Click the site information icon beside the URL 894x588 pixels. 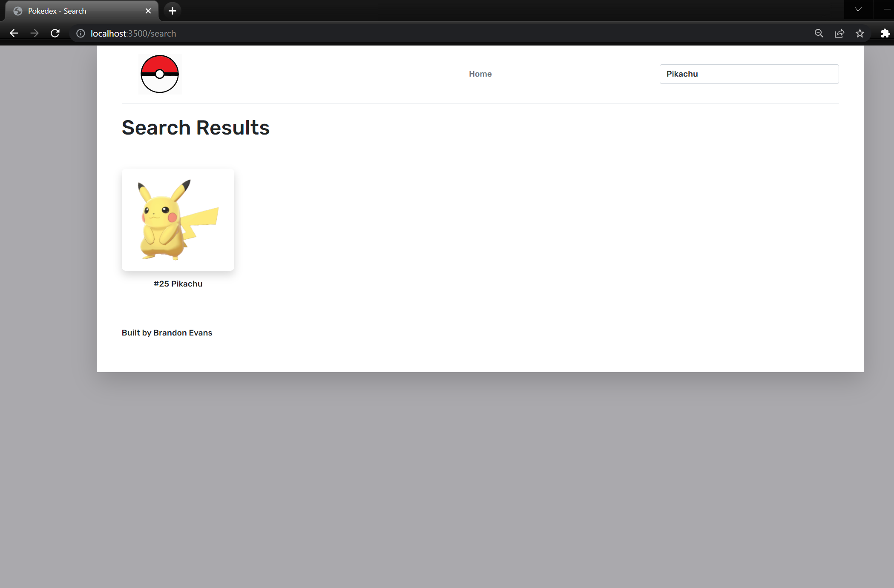coord(80,33)
